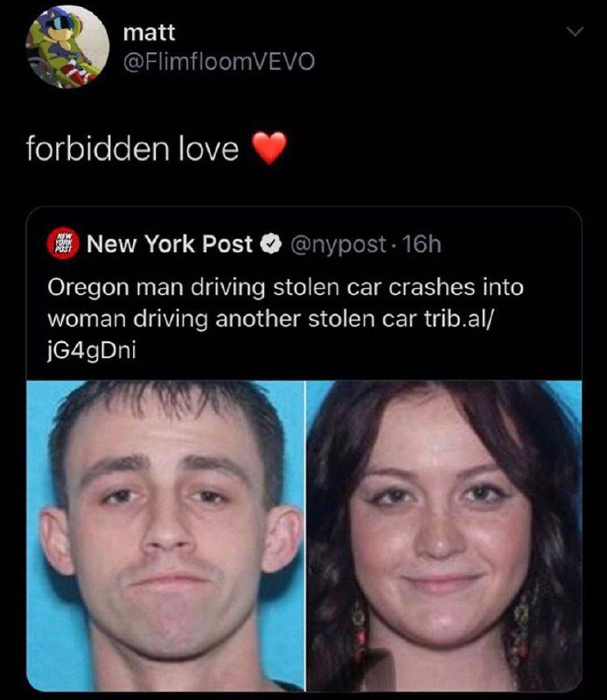
Task: Open the quoted tweet card header
Action: [244, 244]
